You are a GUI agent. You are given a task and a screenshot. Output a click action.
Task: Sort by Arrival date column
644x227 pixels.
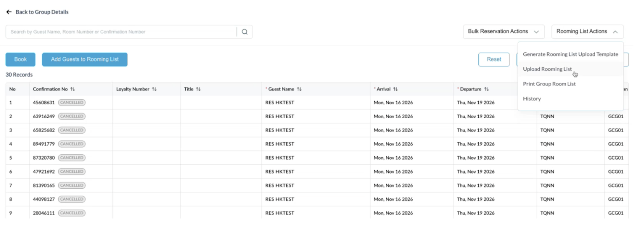tap(395, 89)
